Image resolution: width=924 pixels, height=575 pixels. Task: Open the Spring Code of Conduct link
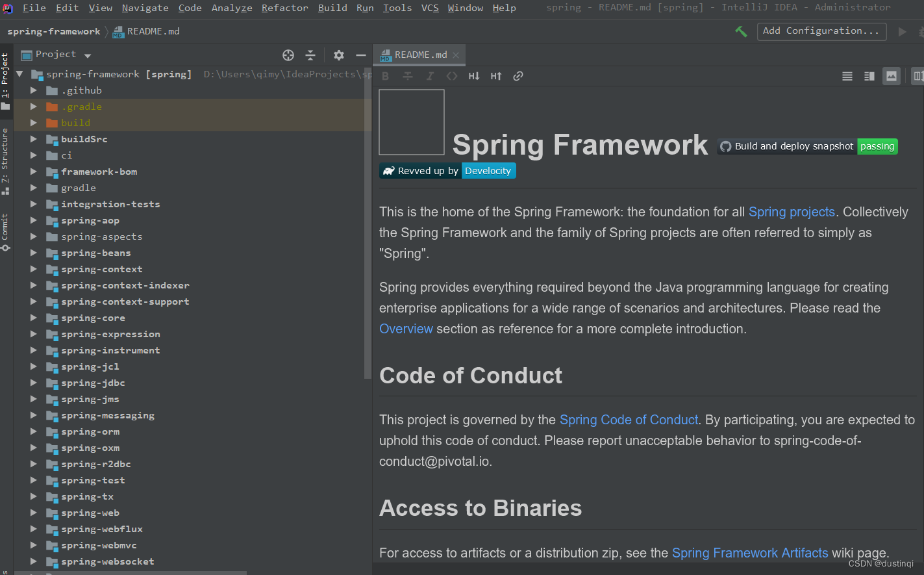[x=629, y=420]
